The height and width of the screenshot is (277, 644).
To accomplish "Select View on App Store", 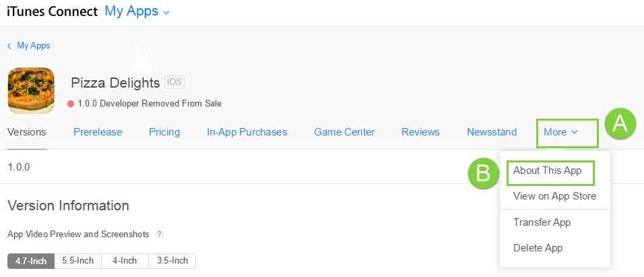I will [x=554, y=196].
